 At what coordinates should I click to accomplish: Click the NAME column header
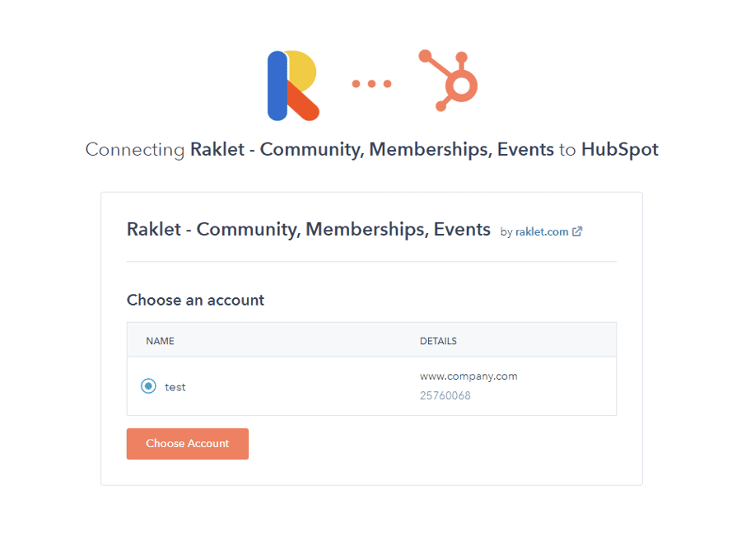click(x=160, y=341)
